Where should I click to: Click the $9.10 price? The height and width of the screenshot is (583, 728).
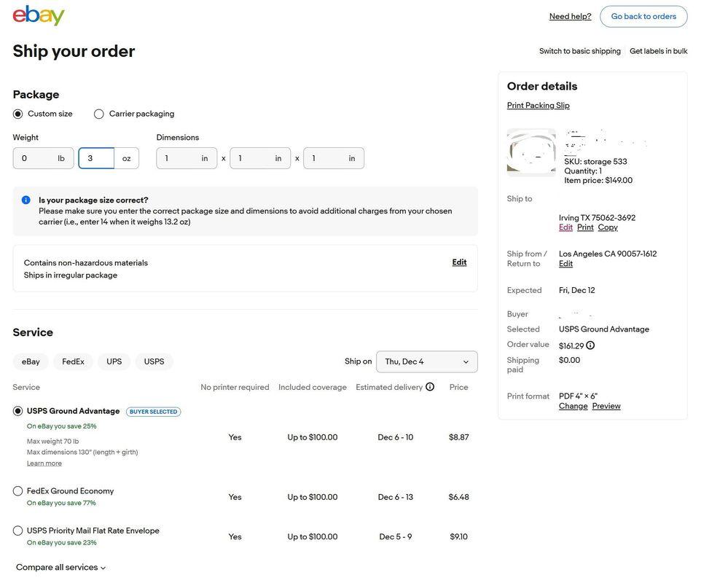[458, 536]
